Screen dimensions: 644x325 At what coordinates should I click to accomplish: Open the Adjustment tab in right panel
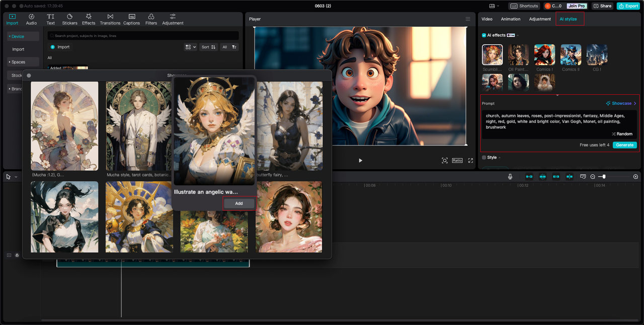pos(540,19)
